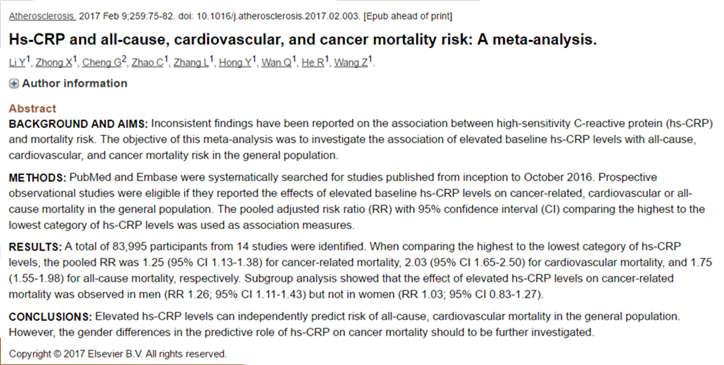Open author Wan Q link
This screenshot has width=724, height=365.
point(277,62)
